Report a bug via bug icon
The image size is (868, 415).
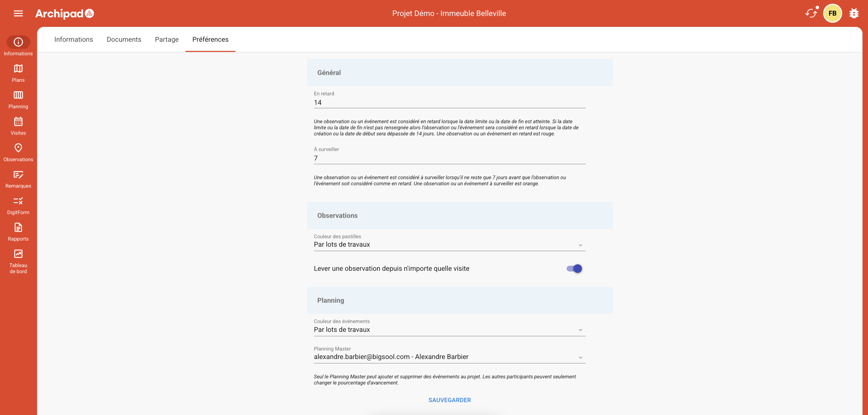click(854, 14)
